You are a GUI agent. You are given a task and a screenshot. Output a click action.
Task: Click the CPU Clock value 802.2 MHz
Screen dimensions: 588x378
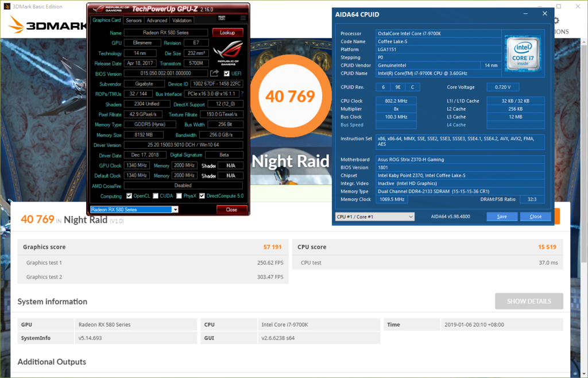pyautogui.click(x=396, y=101)
